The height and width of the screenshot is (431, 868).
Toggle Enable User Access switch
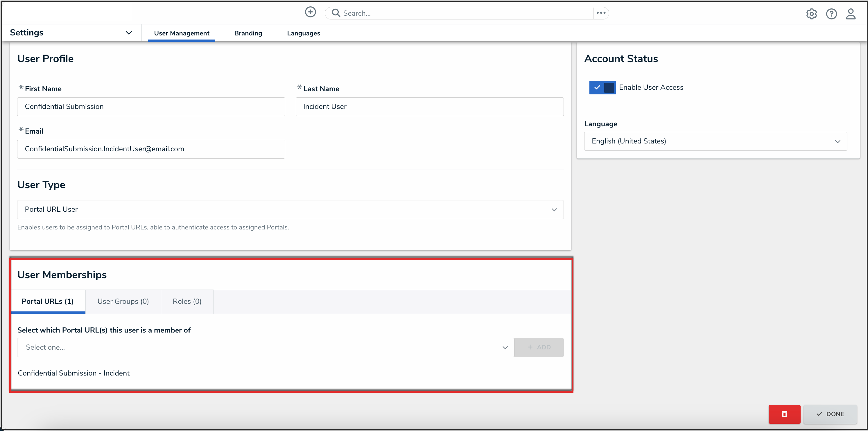pyautogui.click(x=602, y=88)
